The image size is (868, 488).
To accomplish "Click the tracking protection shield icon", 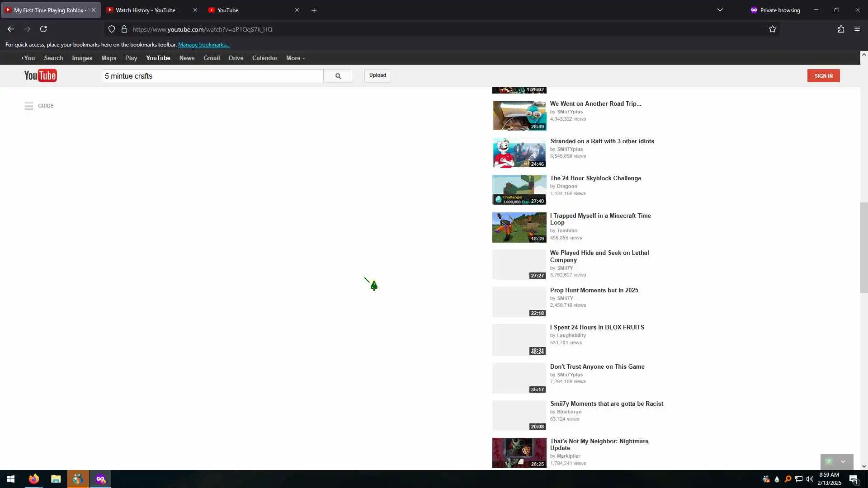I will (112, 29).
